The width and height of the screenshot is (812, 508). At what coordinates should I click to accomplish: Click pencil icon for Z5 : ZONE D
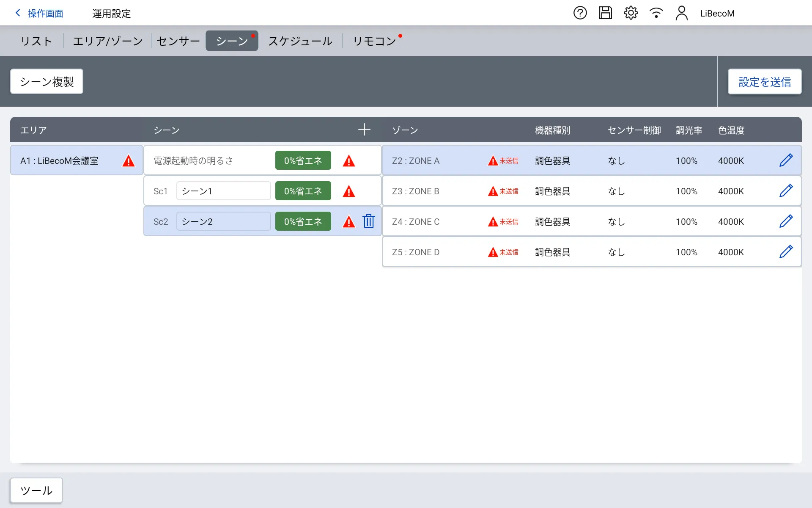click(786, 252)
